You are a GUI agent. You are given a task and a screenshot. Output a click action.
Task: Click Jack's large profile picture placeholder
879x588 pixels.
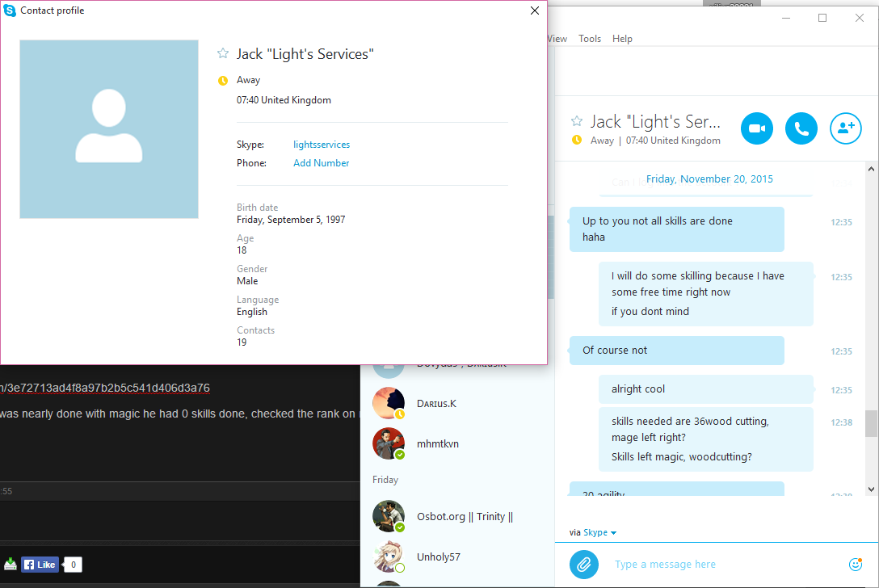(109, 129)
